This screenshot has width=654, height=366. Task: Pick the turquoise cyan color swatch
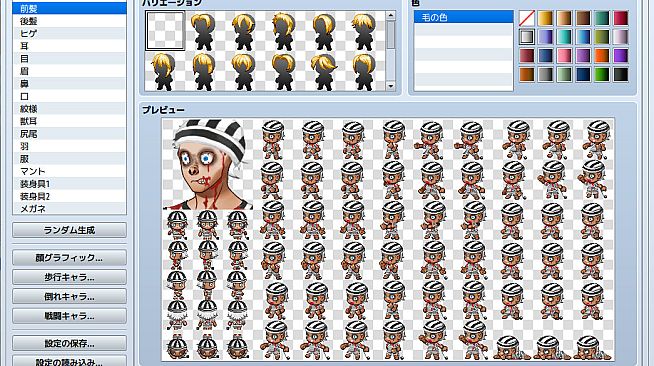pos(564,37)
